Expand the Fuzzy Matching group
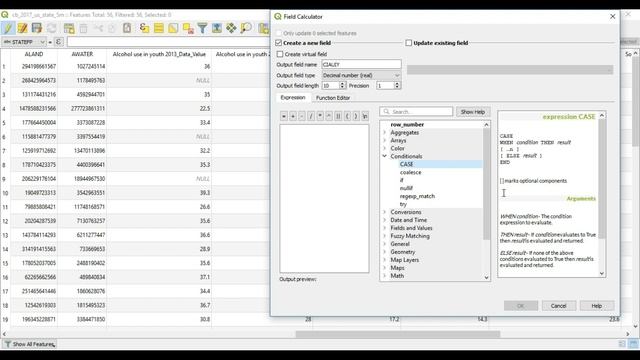This screenshot has height=360, width=640. [384, 236]
